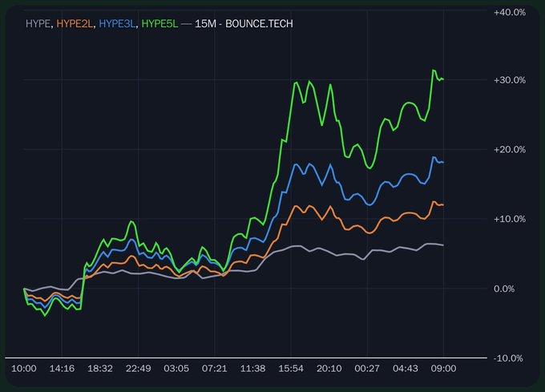Click the -10.0% y-axis label
This screenshot has height=392, width=545.
pyautogui.click(x=508, y=358)
